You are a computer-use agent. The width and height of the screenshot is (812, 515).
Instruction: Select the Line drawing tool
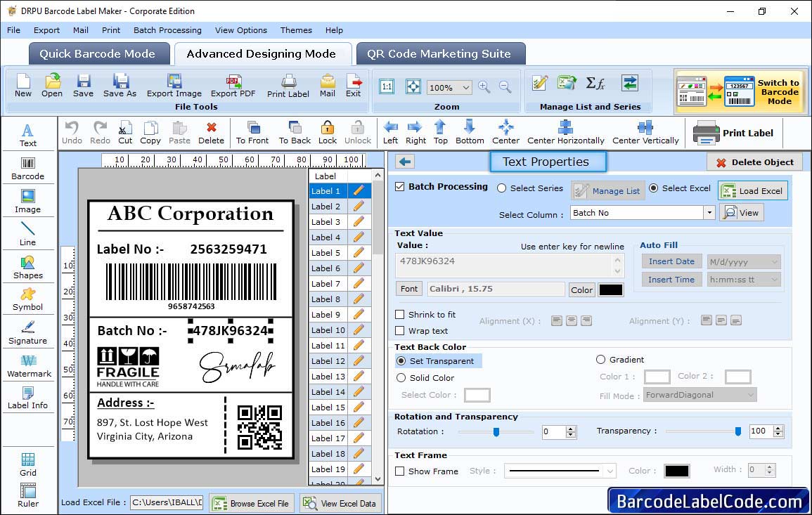(x=28, y=234)
